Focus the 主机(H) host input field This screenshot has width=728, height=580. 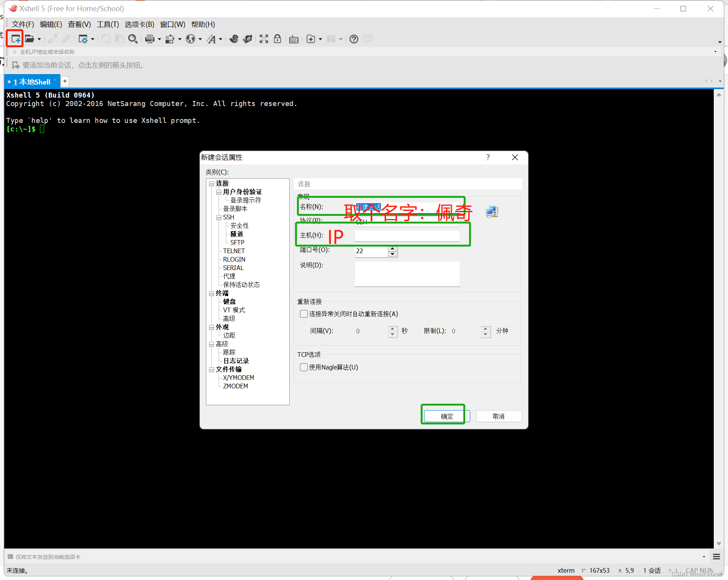(407, 235)
